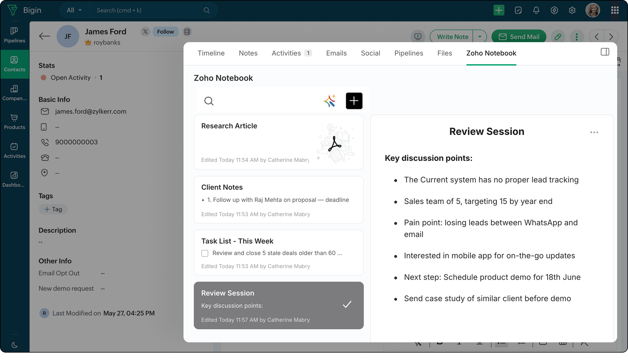Click the pencil edit contact icon
Screen dimensions: 628x364
tap(558, 37)
